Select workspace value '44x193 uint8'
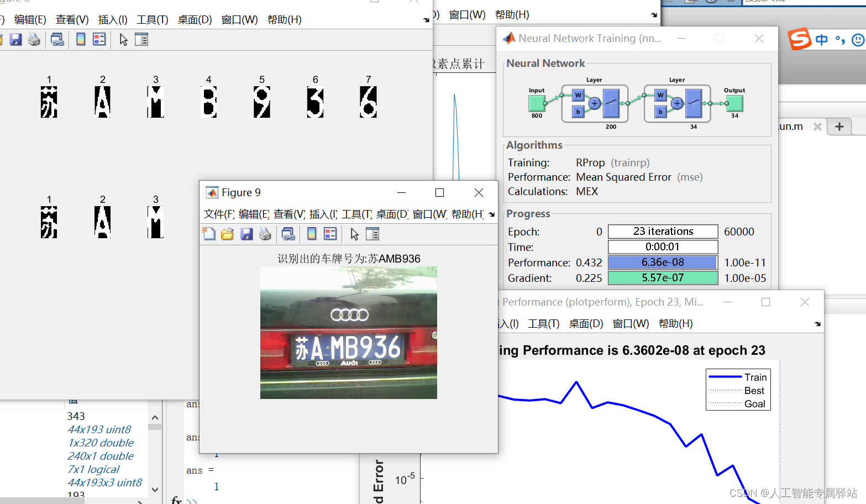The width and height of the screenshot is (866, 504). 99,429
